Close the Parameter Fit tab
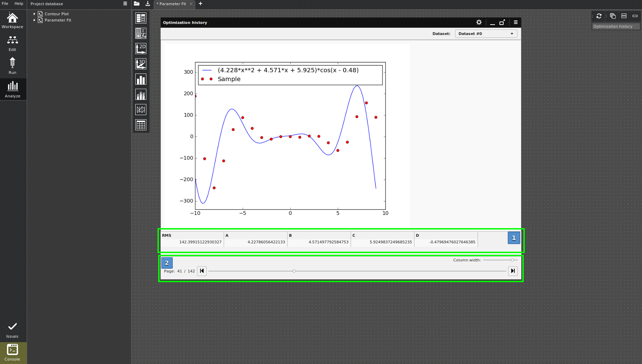642x364 pixels. click(191, 4)
